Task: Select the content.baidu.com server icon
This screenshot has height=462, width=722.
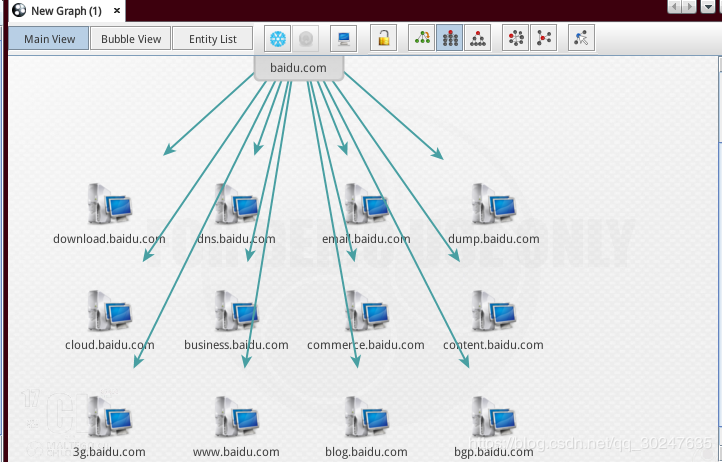Action: tap(494, 310)
